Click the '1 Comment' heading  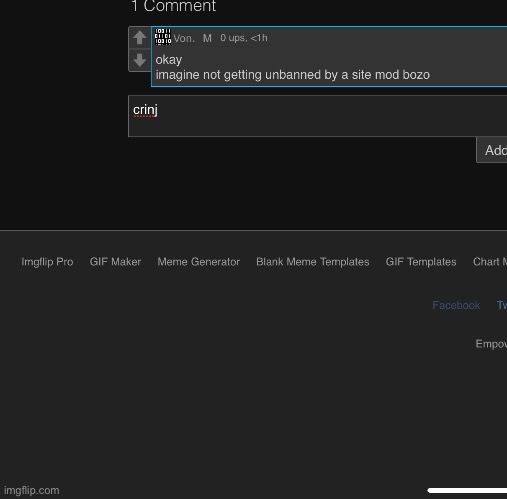[173, 6]
